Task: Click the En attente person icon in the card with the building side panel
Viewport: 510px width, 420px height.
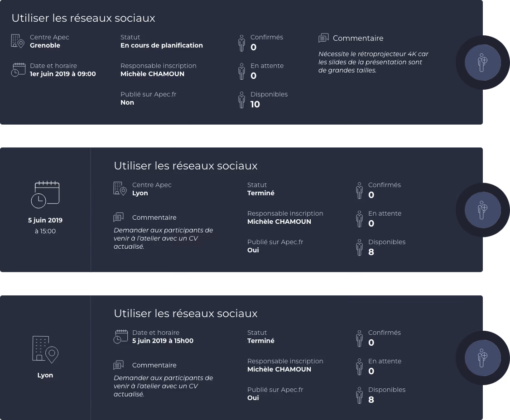Action: click(359, 367)
